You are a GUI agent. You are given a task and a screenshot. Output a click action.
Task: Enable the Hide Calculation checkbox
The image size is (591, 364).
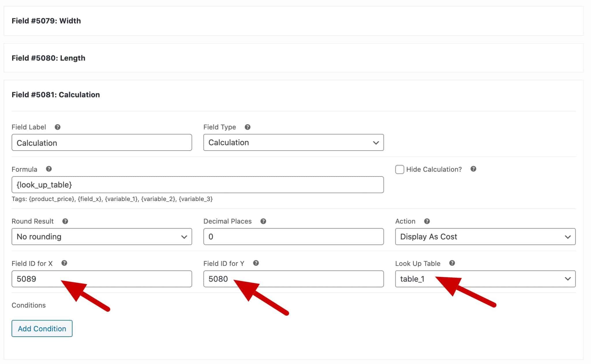click(x=399, y=170)
